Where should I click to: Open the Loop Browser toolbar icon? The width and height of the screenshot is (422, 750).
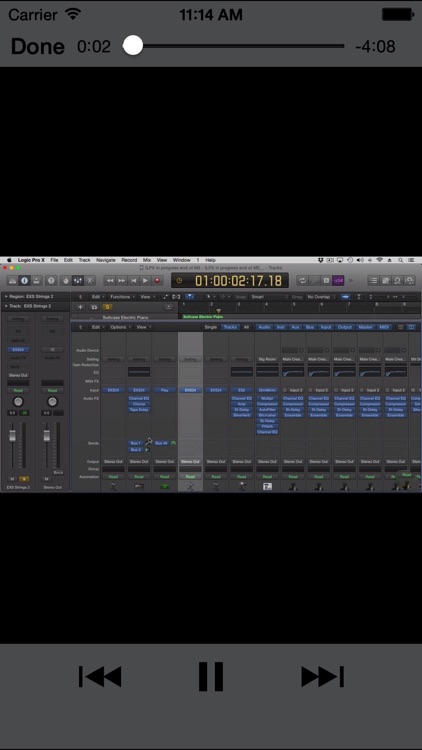[x=397, y=281]
